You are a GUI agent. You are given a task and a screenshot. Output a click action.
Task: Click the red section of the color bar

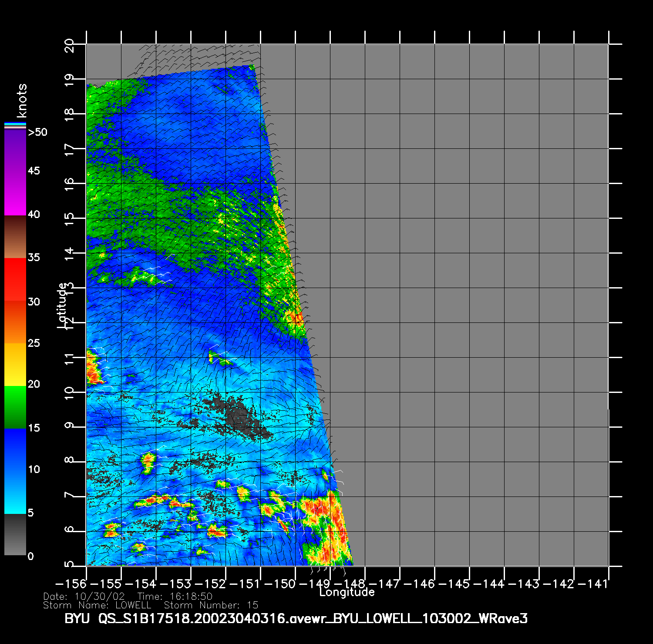(x=15, y=278)
